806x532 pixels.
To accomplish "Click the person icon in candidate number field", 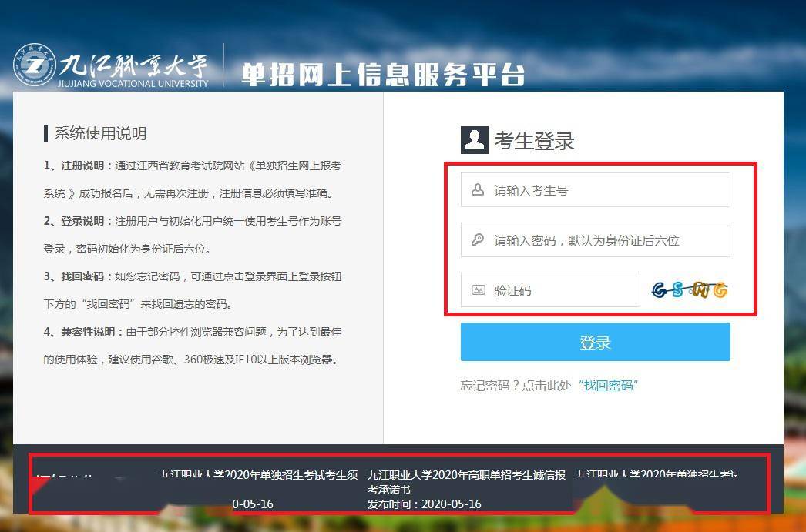I will (x=478, y=190).
